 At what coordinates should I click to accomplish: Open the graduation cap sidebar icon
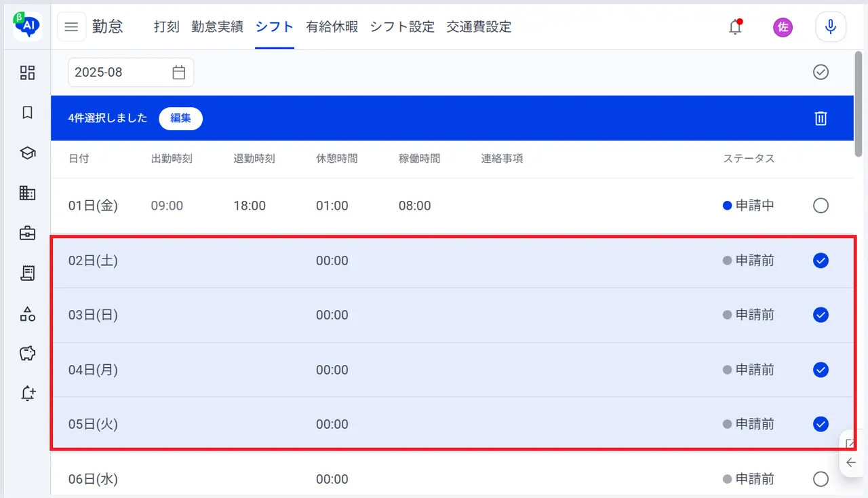point(27,153)
